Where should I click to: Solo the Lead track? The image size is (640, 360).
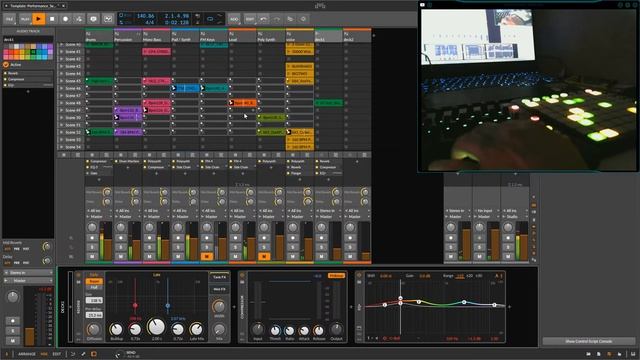[235, 247]
